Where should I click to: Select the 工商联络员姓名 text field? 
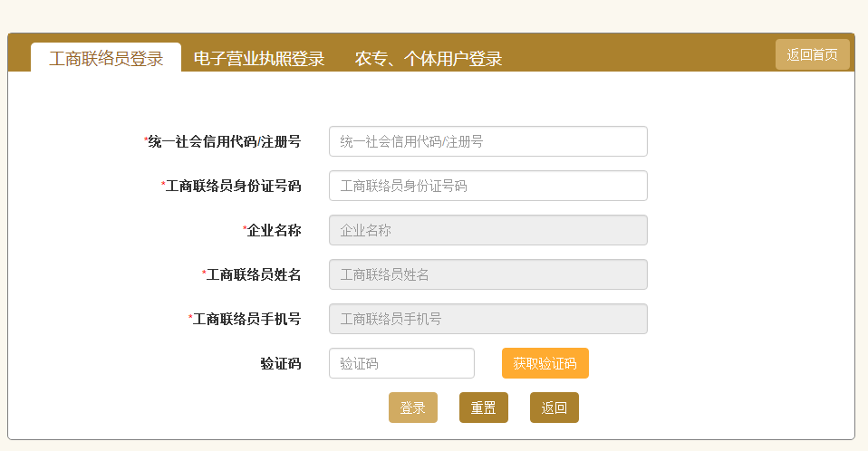tap(487, 274)
